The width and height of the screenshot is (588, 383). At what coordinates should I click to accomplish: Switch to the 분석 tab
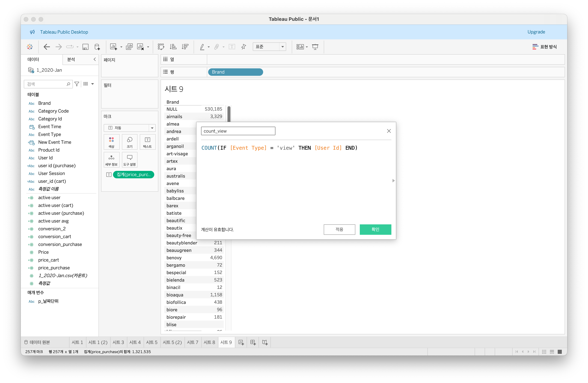point(71,59)
